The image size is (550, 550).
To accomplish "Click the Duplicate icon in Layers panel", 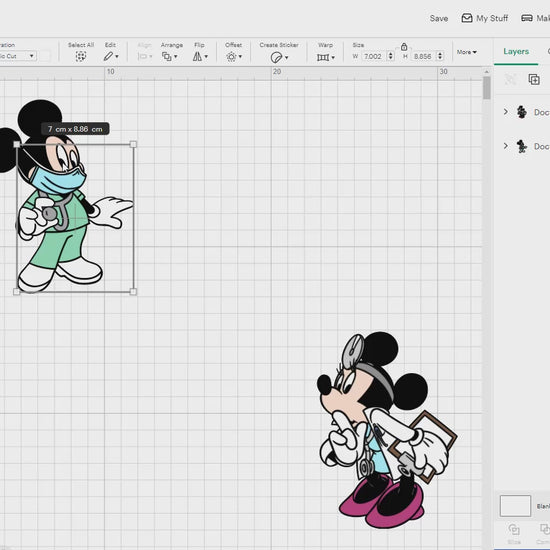I will [x=534, y=79].
